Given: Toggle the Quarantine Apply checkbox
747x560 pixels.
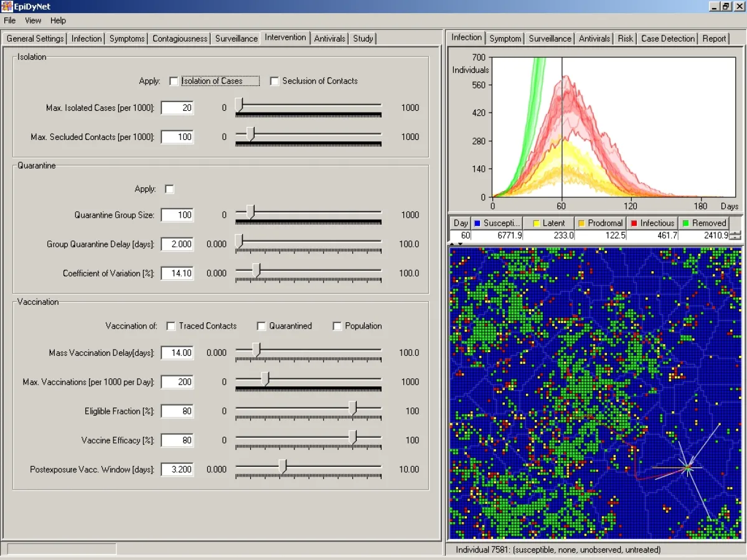Looking at the screenshot, I should 169,189.
